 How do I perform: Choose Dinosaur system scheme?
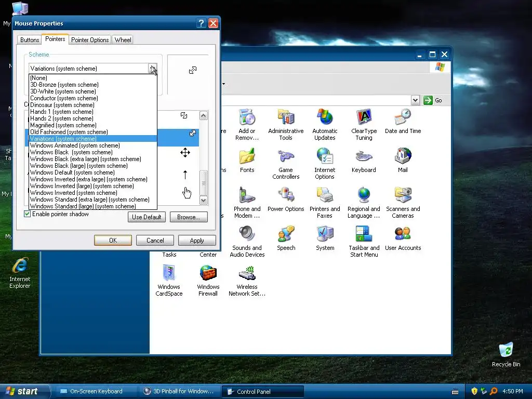(92, 105)
